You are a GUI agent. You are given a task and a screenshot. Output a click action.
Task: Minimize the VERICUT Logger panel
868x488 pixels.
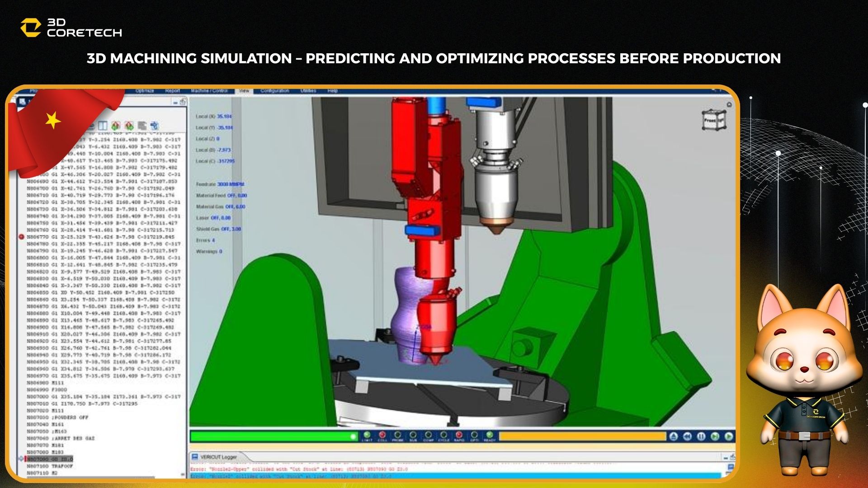click(x=726, y=457)
